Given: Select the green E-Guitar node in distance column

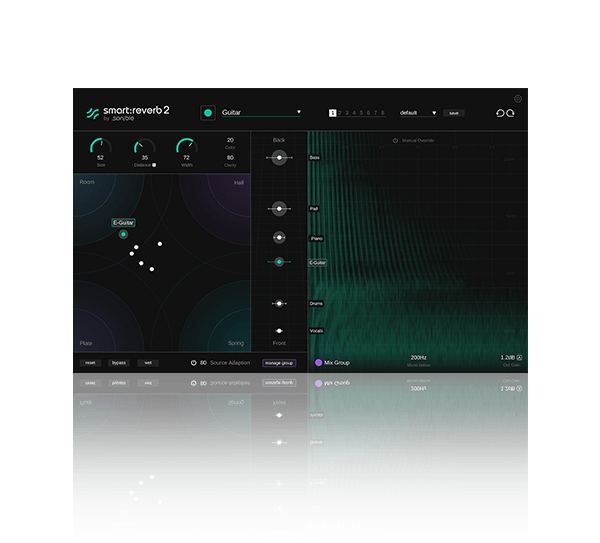Looking at the screenshot, I should 279,262.
